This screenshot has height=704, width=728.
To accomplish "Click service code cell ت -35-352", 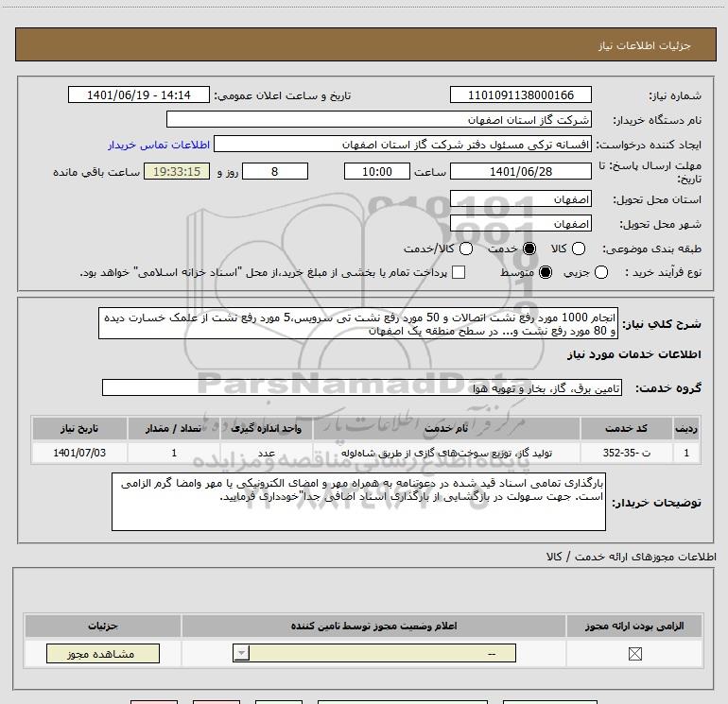I will click(x=626, y=453).
